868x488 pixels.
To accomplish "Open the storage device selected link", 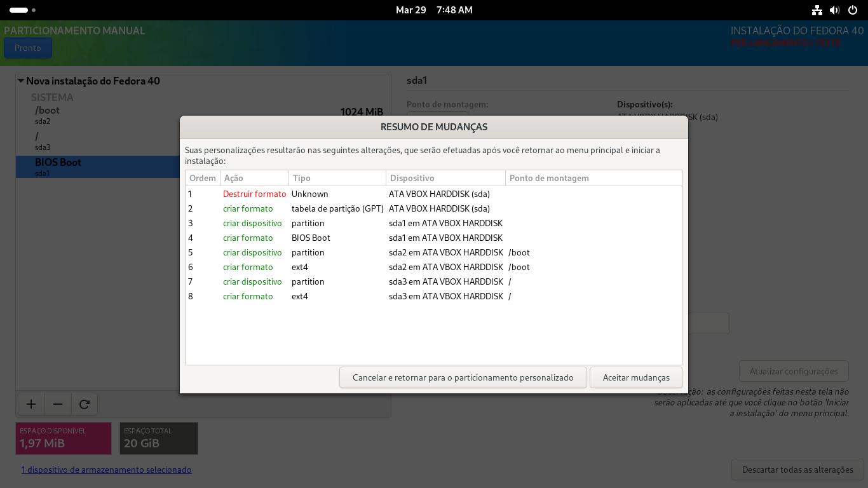I will click(106, 470).
